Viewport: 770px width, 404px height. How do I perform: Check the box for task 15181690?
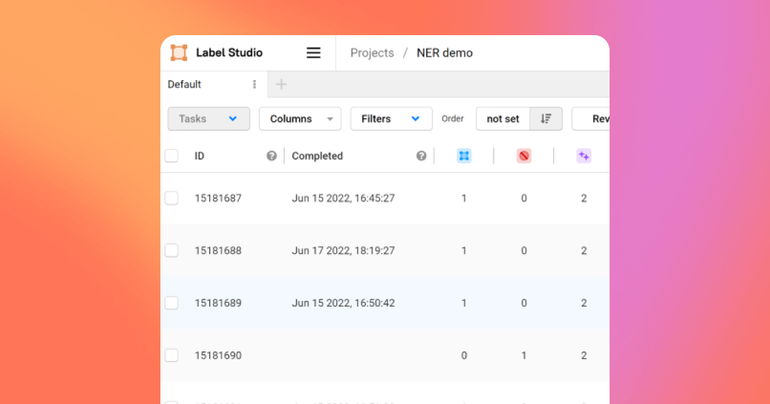tap(171, 355)
